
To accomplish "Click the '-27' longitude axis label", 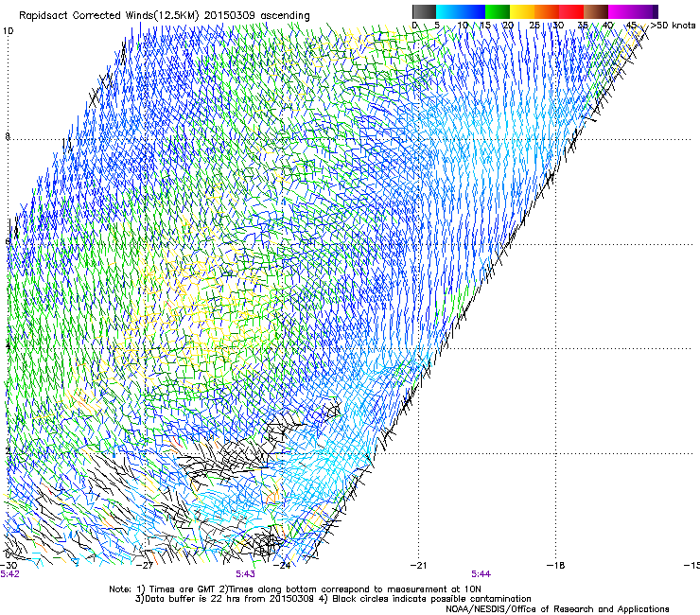I will coord(146,566).
